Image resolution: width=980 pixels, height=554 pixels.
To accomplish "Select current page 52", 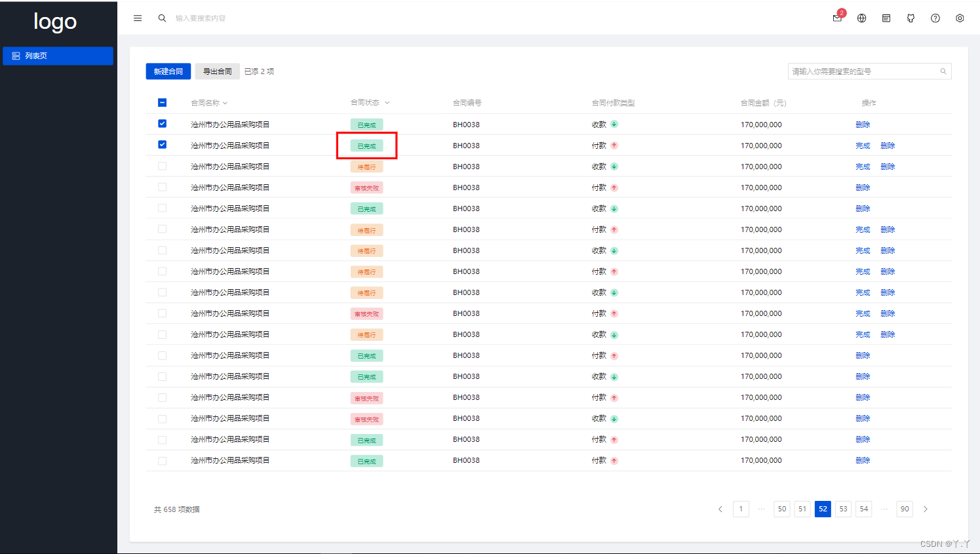I will tap(823, 509).
